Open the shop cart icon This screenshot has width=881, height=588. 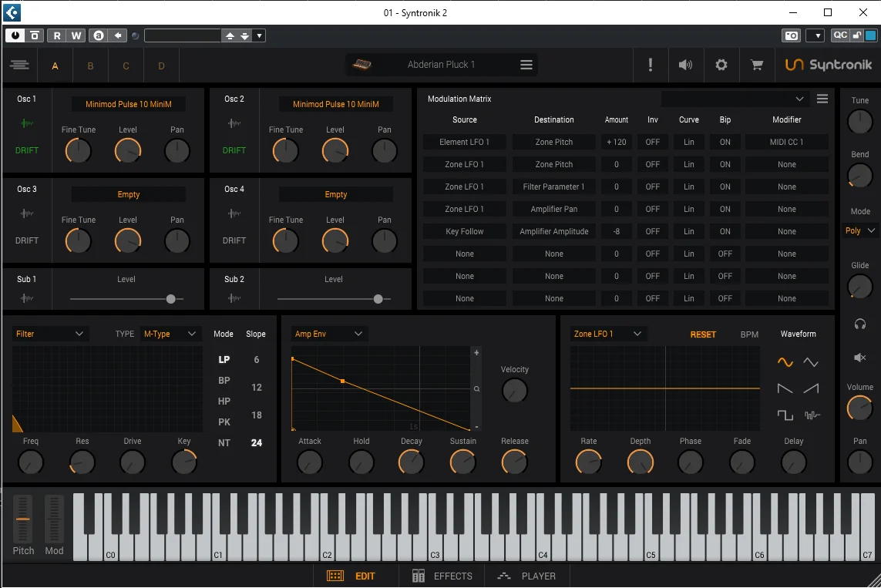(x=757, y=65)
